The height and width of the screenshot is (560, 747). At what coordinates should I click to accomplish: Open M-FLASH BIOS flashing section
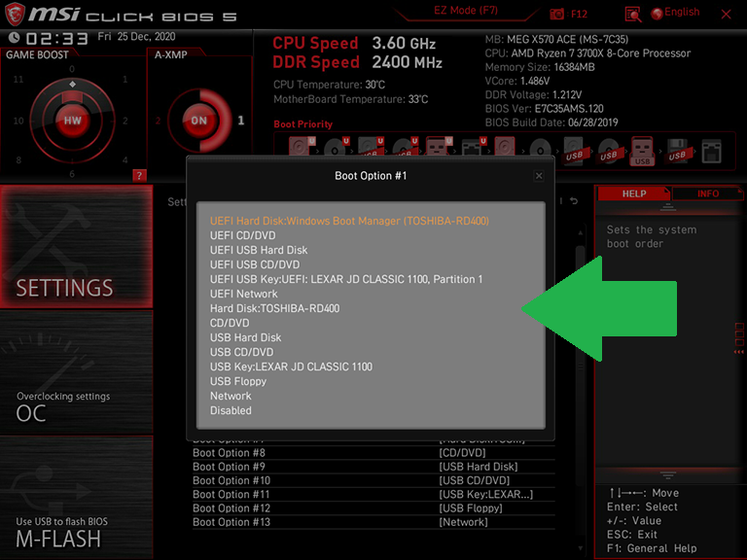76,497
